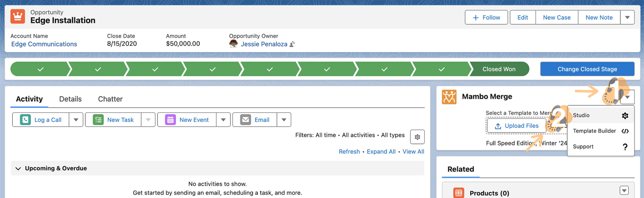Click the Products related list icon
The height and width of the screenshot is (198, 644).
coord(458,193)
